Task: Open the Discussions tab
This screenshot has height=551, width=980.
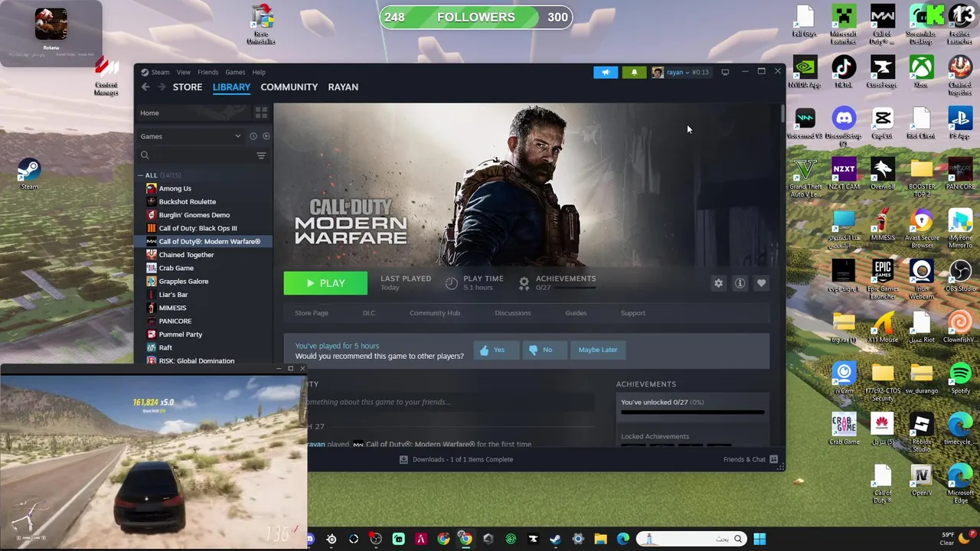Action: [513, 313]
